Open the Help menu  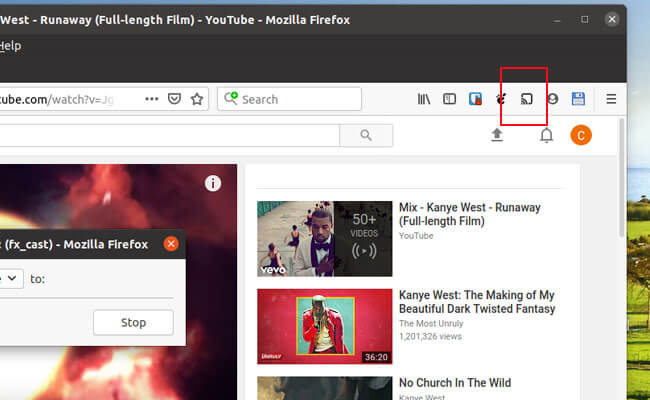(10, 46)
